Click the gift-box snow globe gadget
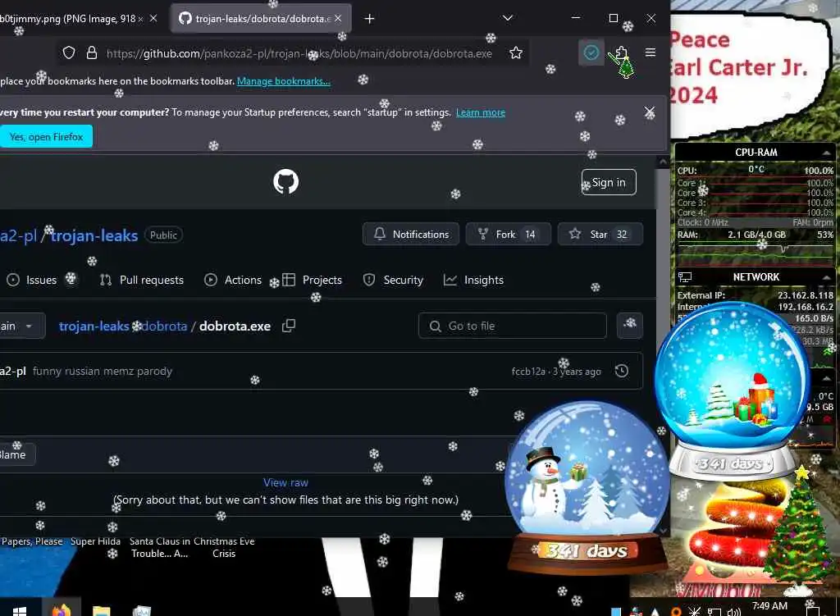Image resolution: width=840 pixels, height=616 pixels. 733,391
